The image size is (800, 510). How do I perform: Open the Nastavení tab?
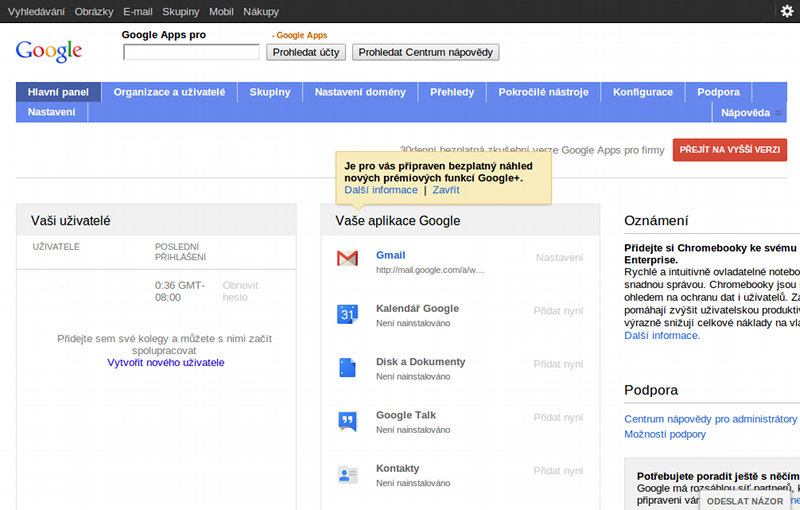click(x=52, y=112)
